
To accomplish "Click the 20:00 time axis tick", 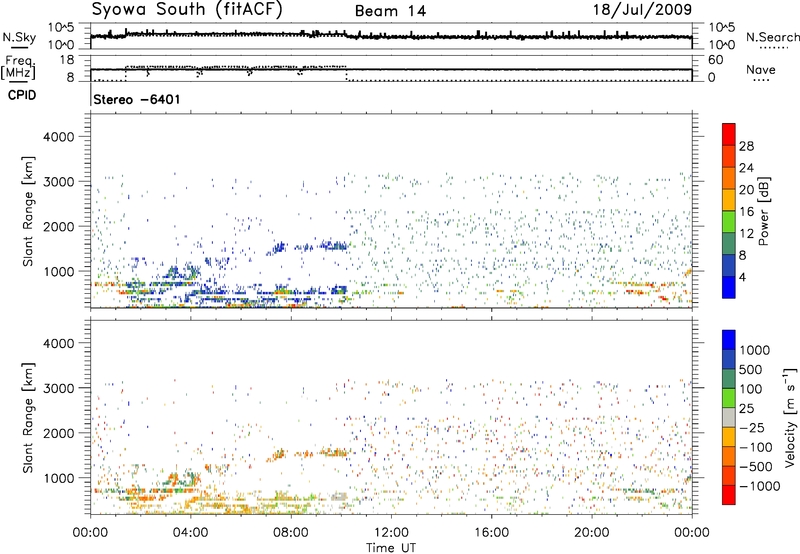I will (592, 533).
